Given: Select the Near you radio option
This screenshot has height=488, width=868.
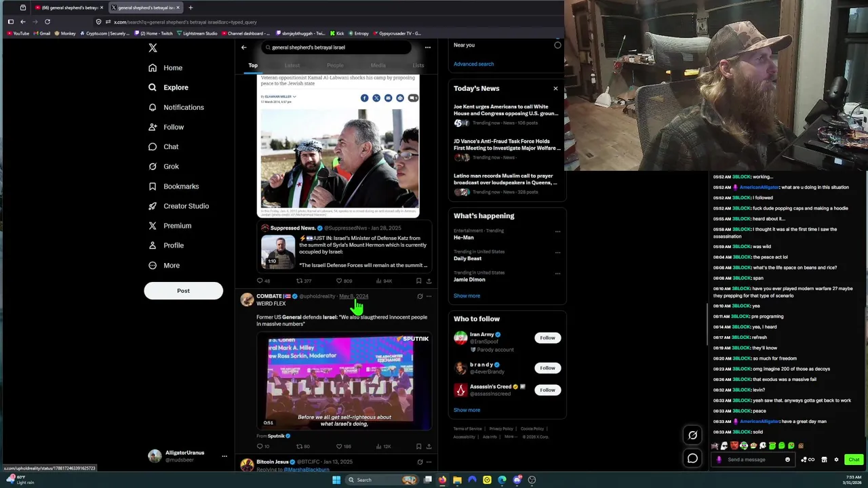Looking at the screenshot, I should 557,45.
